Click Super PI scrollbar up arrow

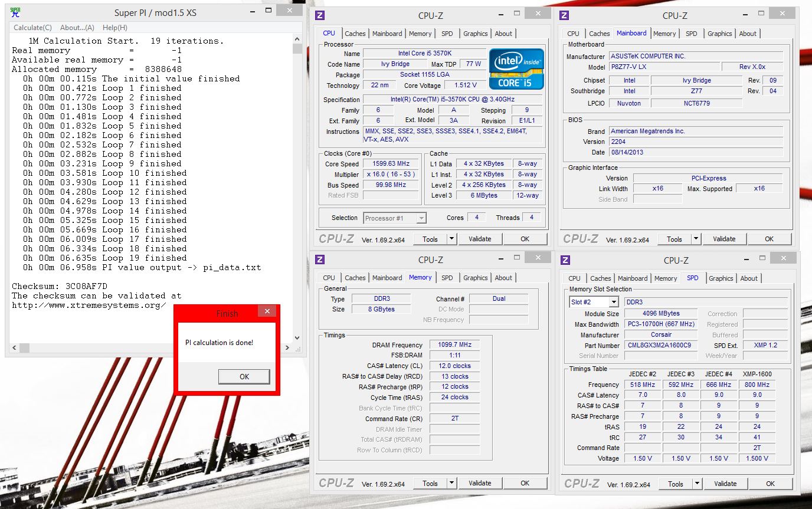coord(297,38)
